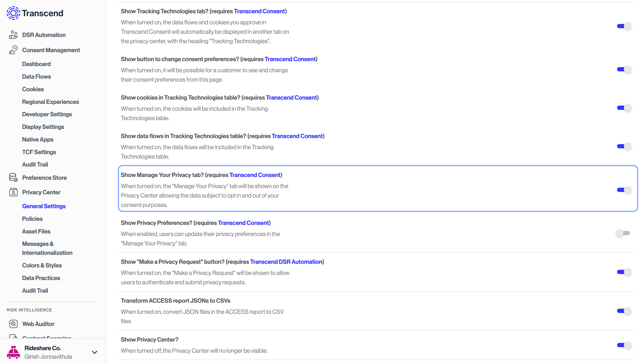Click the Privacy Center icon

click(13, 192)
